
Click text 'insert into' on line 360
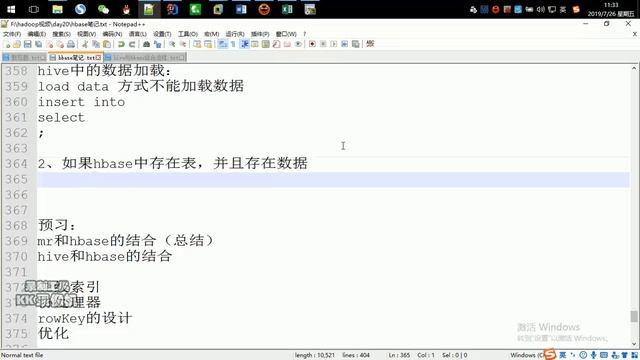(81, 102)
